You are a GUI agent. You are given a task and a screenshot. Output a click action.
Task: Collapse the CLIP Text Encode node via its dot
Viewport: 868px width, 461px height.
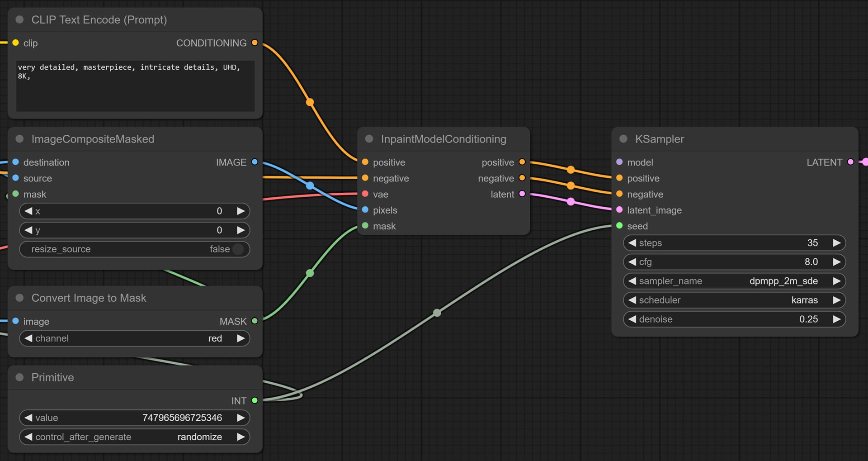pyautogui.click(x=19, y=19)
